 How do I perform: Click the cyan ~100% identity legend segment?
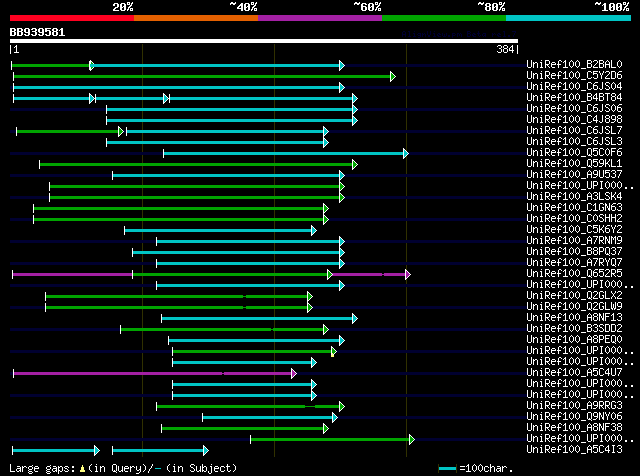(569, 18)
